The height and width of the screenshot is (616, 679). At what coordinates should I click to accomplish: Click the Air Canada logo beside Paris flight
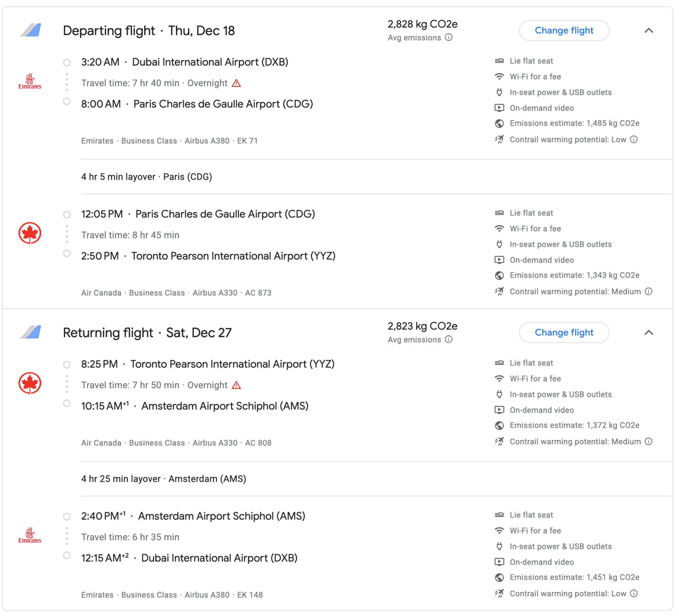point(30,233)
